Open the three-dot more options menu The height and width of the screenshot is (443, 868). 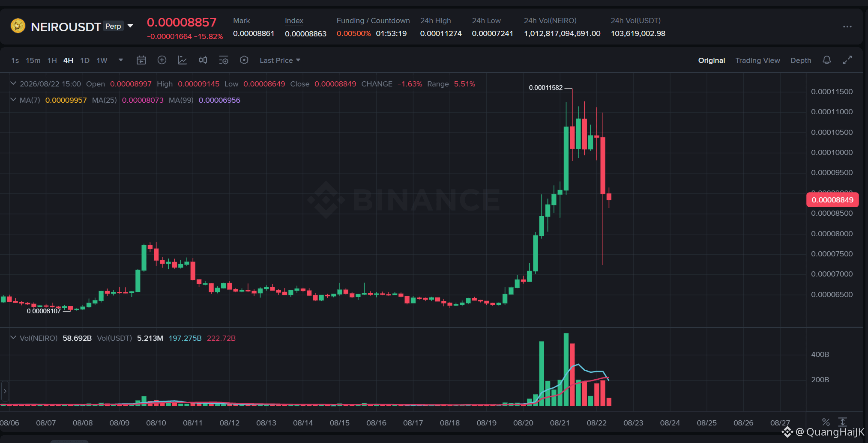(847, 27)
